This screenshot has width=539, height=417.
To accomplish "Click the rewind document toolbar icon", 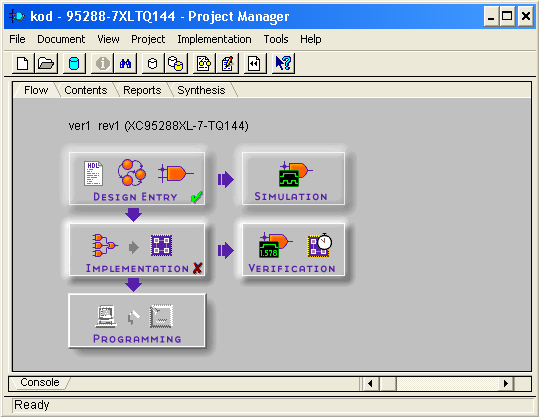I will click(x=255, y=64).
